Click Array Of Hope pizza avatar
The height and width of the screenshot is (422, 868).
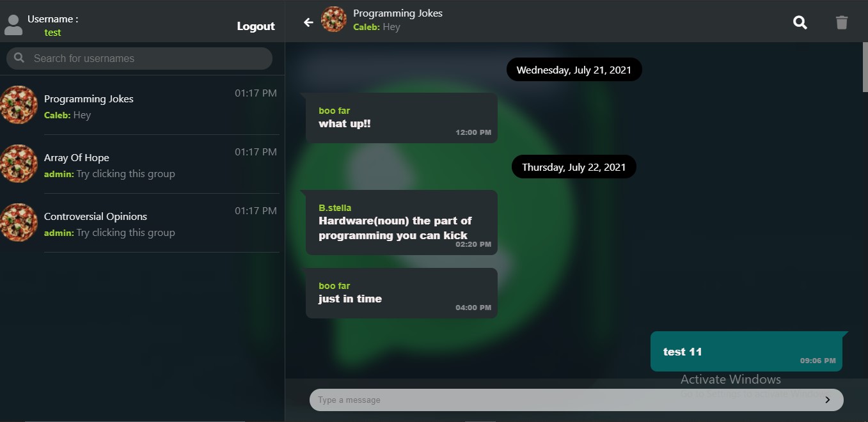coord(19,164)
